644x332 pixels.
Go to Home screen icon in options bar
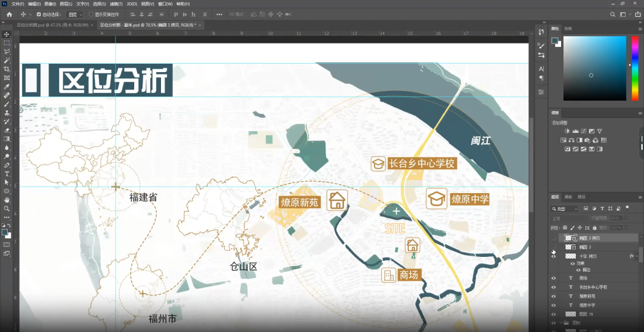10,14
